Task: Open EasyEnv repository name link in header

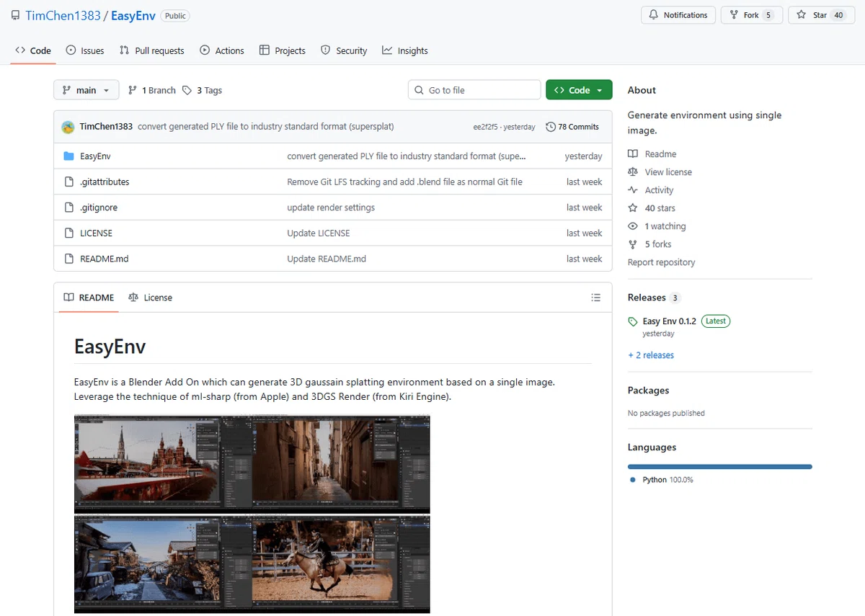Action: (133, 15)
